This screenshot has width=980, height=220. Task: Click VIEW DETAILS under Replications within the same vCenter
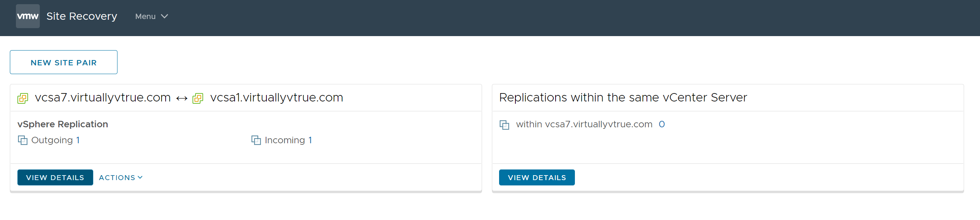537,177
